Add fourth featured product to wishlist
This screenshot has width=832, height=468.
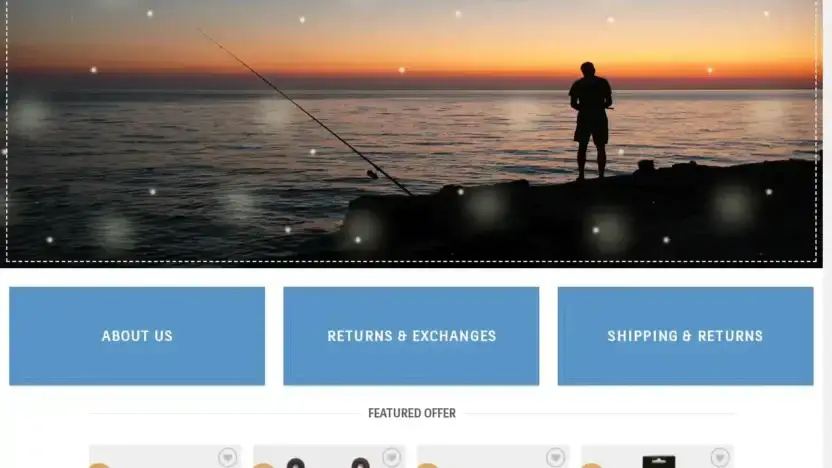[720, 457]
